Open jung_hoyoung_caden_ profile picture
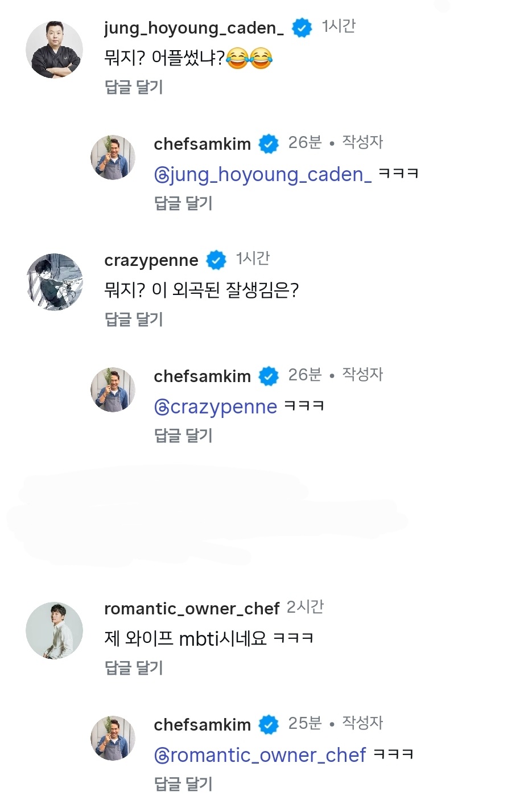Screen dimensions: 528x812 point(54,50)
